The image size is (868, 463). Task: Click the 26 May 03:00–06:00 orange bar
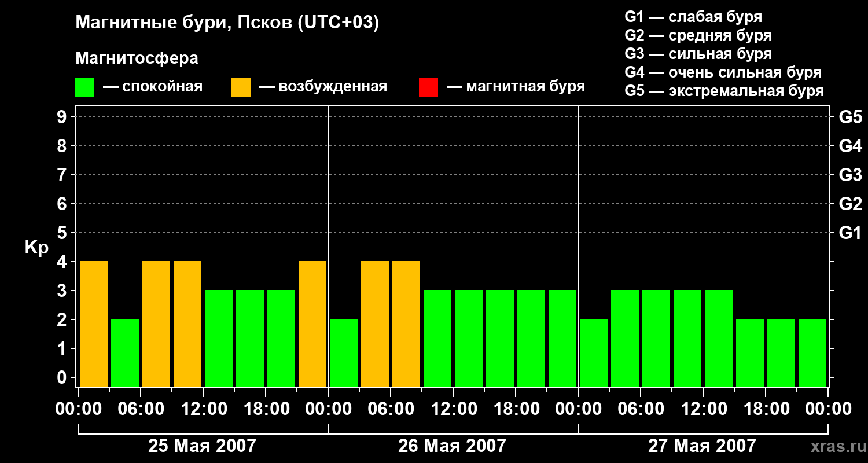(375, 324)
